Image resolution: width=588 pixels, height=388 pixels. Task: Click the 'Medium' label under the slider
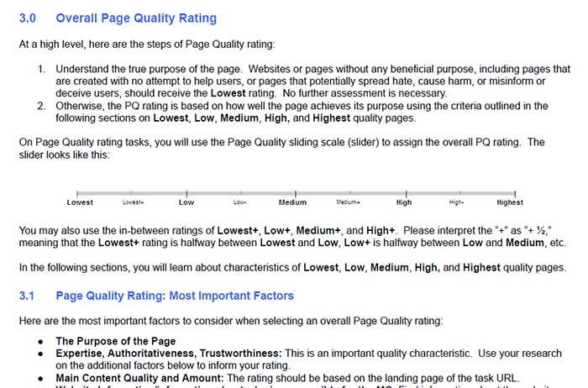pyautogui.click(x=292, y=202)
